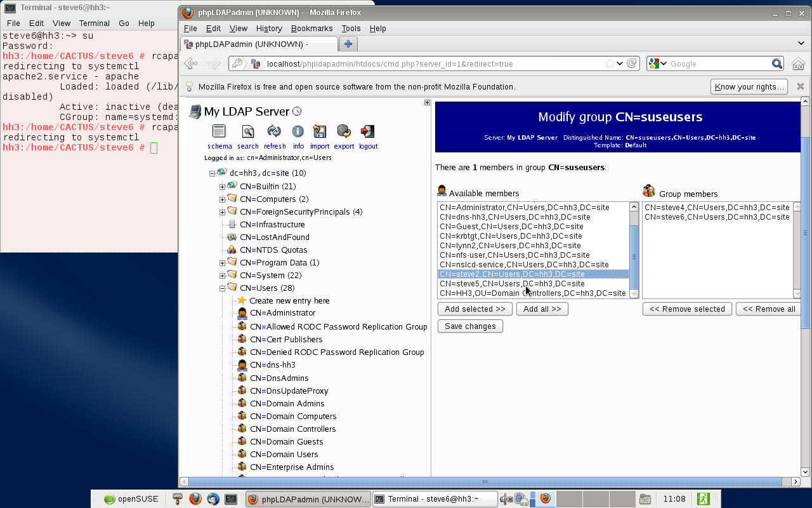812x508 pixels.
Task: Open the URL history dropdown arrow
Action: tap(620, 63)
